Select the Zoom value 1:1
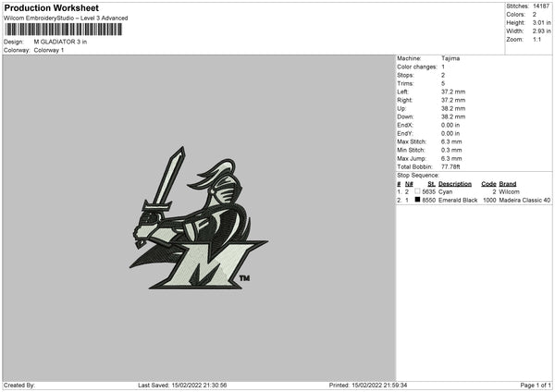Viewport: 555px width, 392px height. (536, 39)
